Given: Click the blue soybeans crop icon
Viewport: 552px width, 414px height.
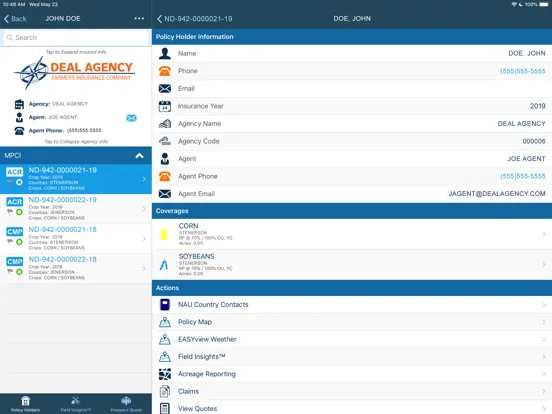Looking at the screenshot, I should (x=164, y=265).
